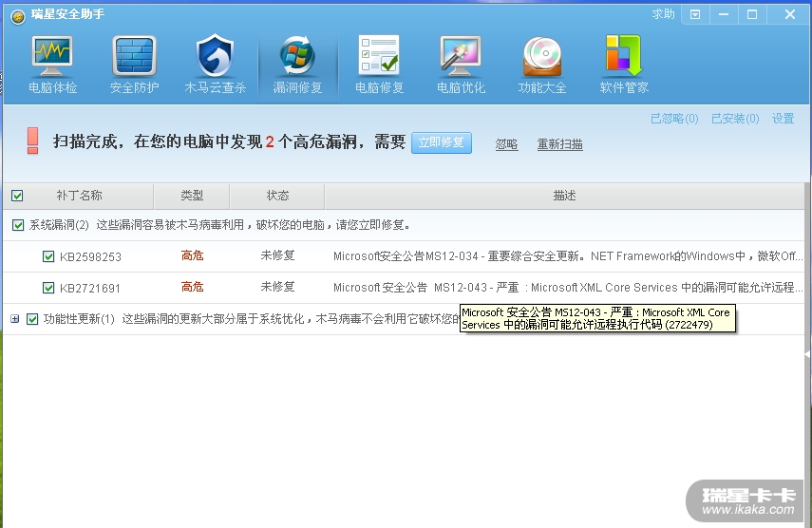Click the red exclamation warning icon

tap(32, 141)
